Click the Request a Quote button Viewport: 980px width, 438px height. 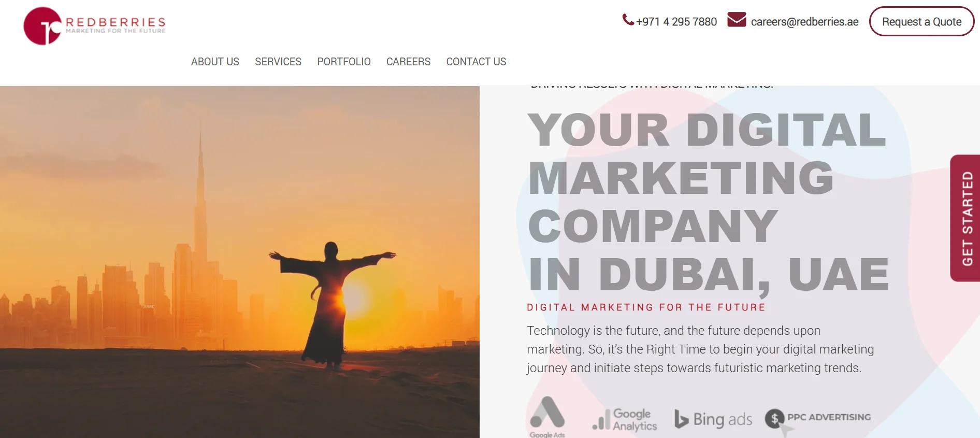click(x=921, y=21)
